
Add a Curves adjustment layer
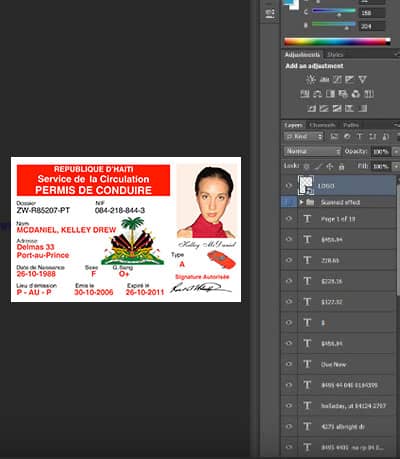tap(337, 79)
